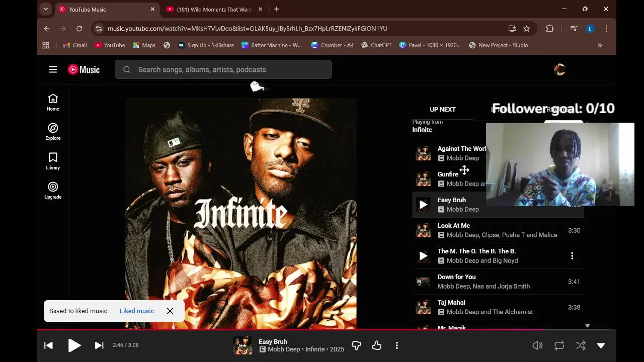Click the search magnifier icon
Viewport: 644px width, 362px height.
click(127, 69)
